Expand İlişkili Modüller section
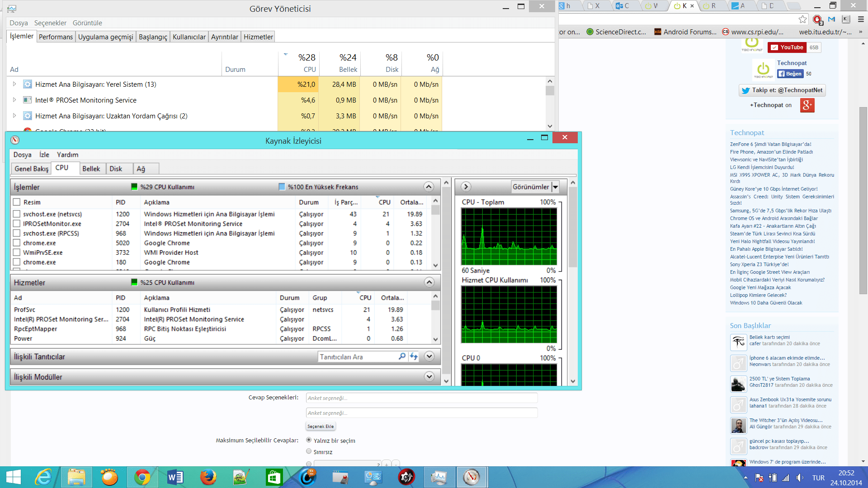Screen dimensions: 868x488 [429, 376]
